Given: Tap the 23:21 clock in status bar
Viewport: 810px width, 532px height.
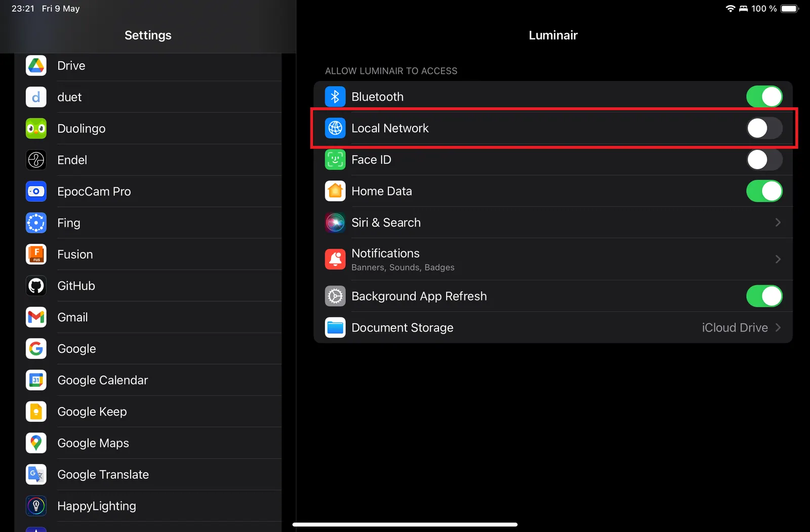Looking at the screenshot, I should (x=23, y=9).
